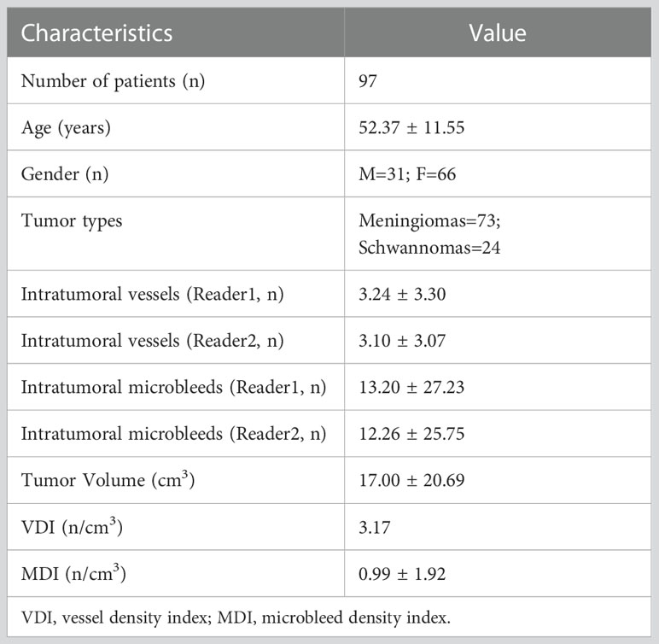The width and height of the screenshot is (659, 644).
Task: Select the MDI (n/cm³) label
Action: [73, 573]
